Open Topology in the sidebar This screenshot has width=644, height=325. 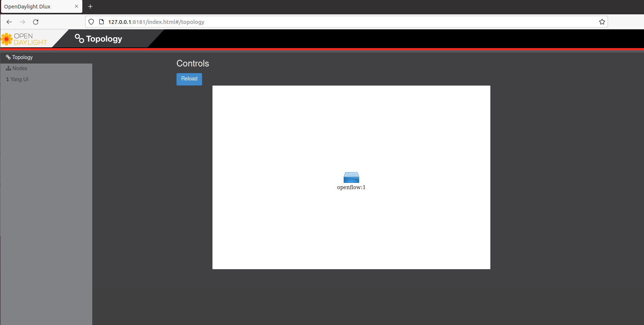pos(46,57)
